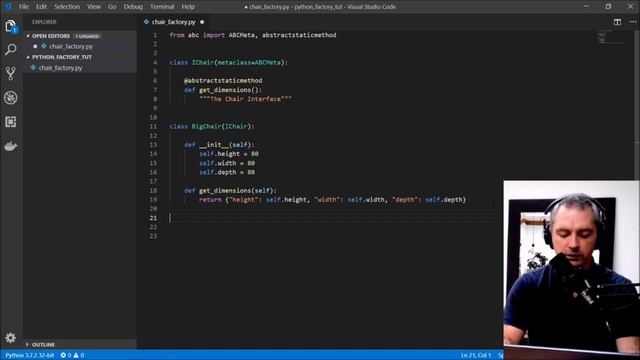Click self.depth = 80 on line 16
The height and width of the screenshot is (360, 640).
[227, 172]
